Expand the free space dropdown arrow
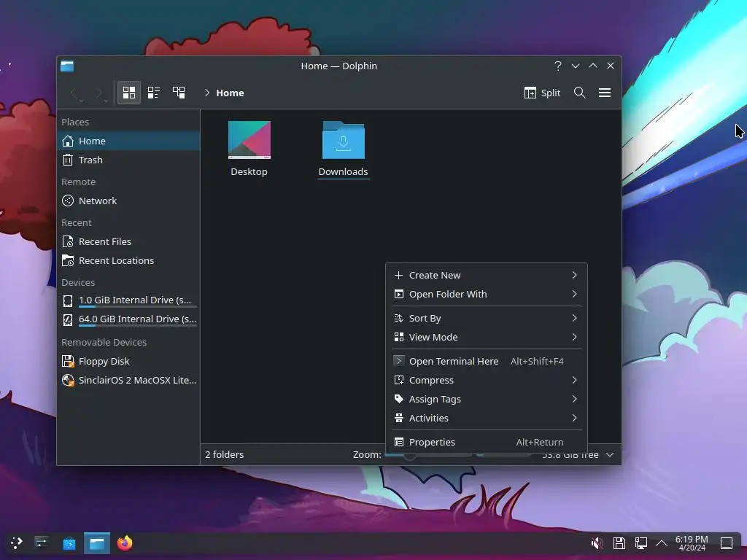The width and height of the screenshot is (747, 560). click(x=610, y=455)
